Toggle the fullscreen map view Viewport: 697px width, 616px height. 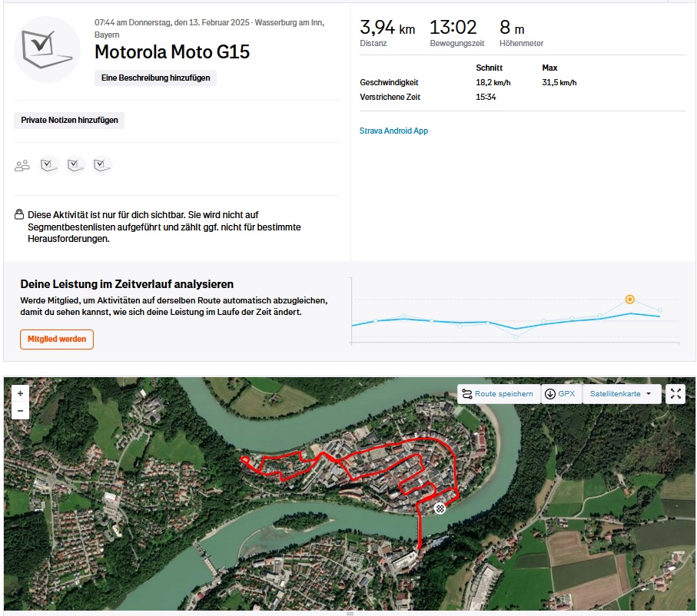(x=675, y=394)
